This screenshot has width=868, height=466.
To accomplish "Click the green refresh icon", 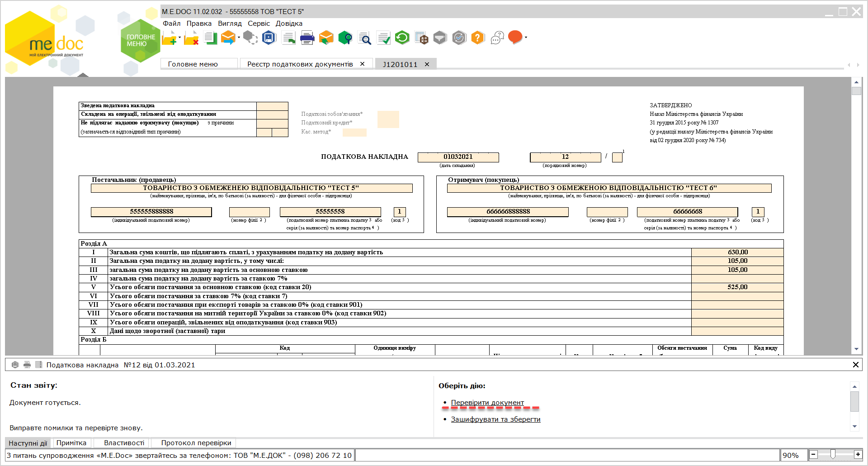I will 402,38.
